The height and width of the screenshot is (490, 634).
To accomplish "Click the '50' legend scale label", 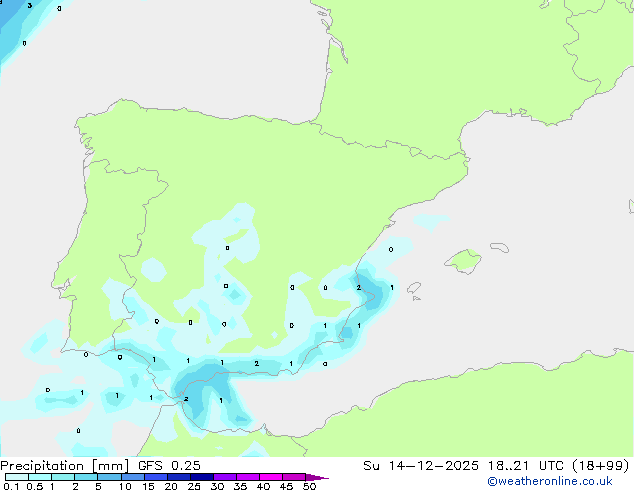I will [309, 486].
